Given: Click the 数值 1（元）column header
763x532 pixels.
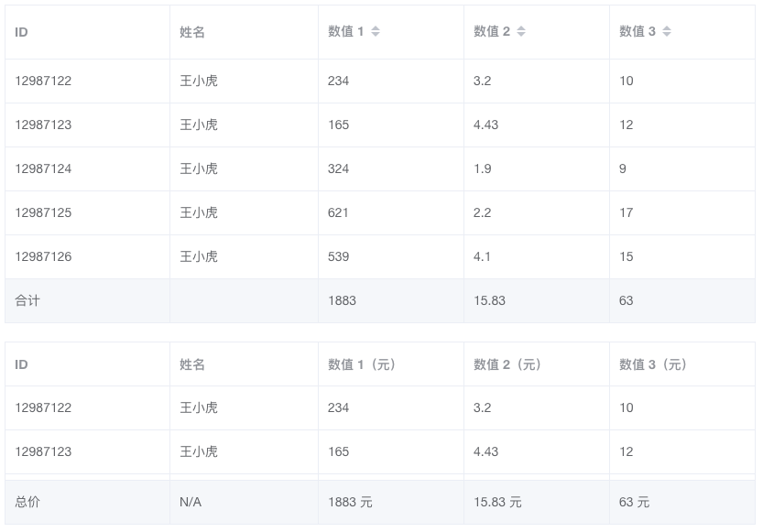Looking at the screenshot, I should pyautogui.click(x=362, y=364).
